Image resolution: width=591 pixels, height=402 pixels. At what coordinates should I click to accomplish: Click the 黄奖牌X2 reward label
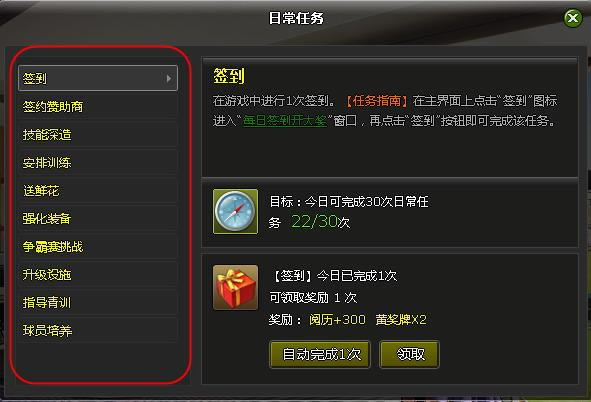(x=401, y=320)
